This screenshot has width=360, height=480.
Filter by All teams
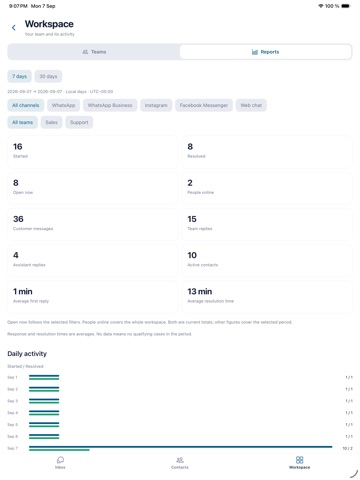[x=23, y=122]
